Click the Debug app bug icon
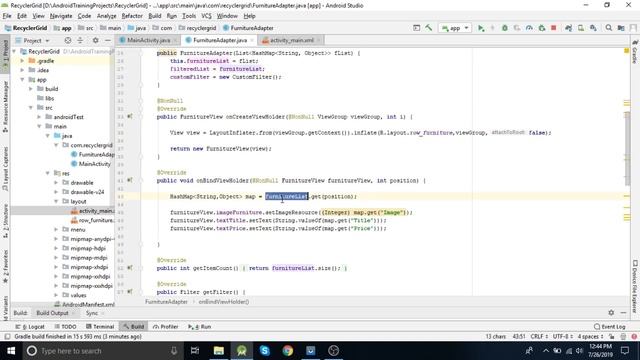 (505, 28)
